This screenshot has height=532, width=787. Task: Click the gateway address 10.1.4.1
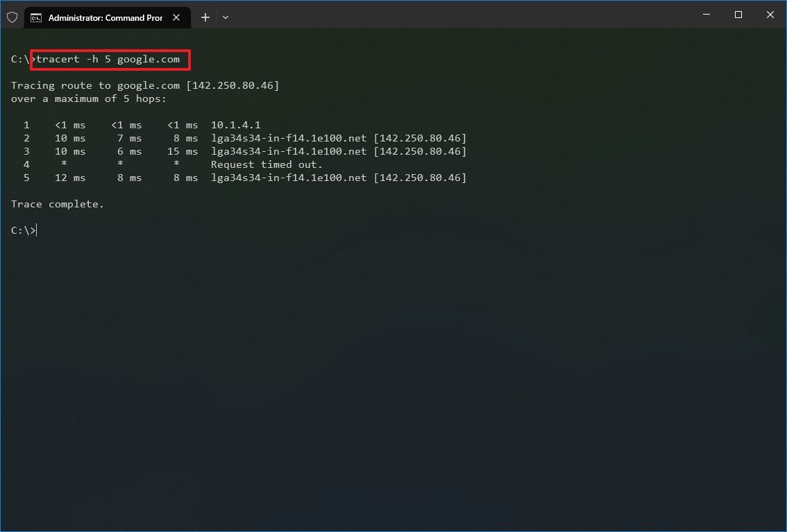(236, 125)
